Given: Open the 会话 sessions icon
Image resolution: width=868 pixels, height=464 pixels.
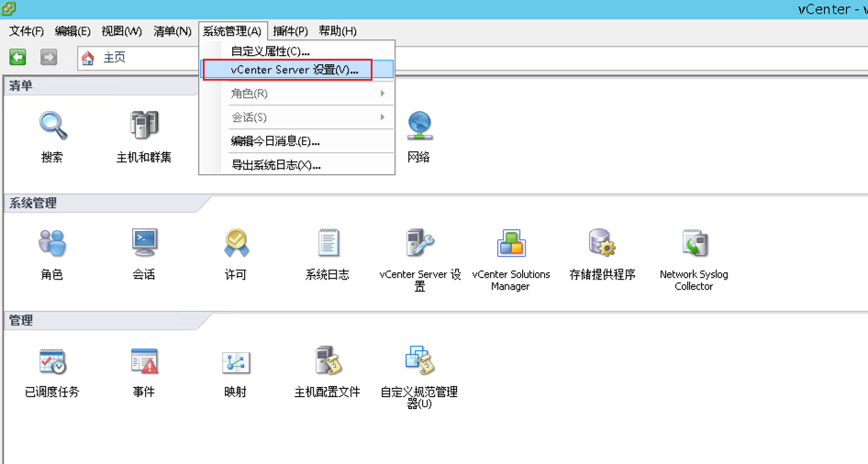Looking at the screenshot, I should point(144,243).
